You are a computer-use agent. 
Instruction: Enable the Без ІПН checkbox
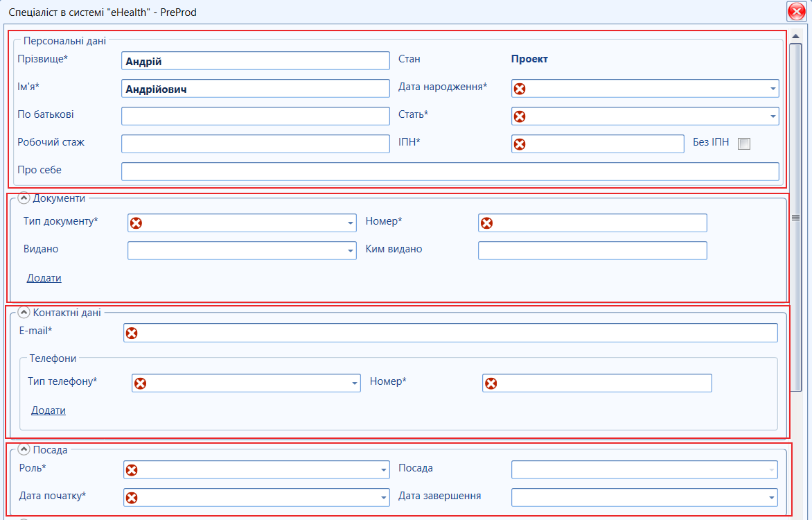(743, 144)
